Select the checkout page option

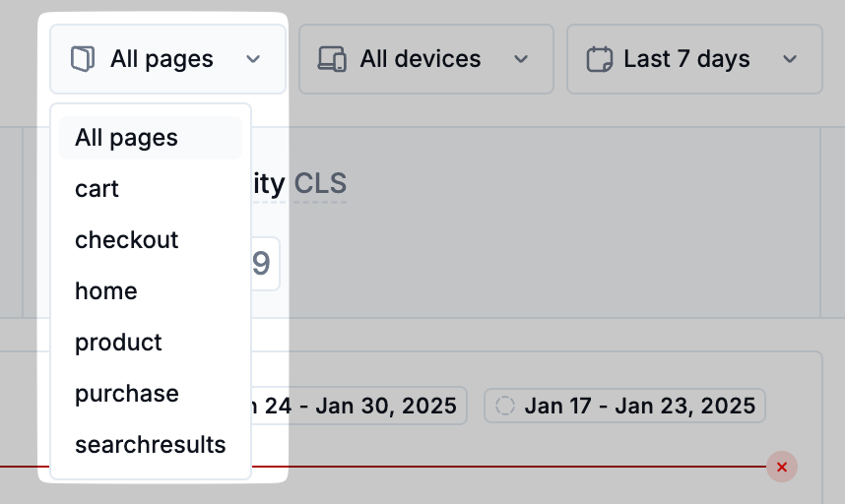[x=127, y=240]
